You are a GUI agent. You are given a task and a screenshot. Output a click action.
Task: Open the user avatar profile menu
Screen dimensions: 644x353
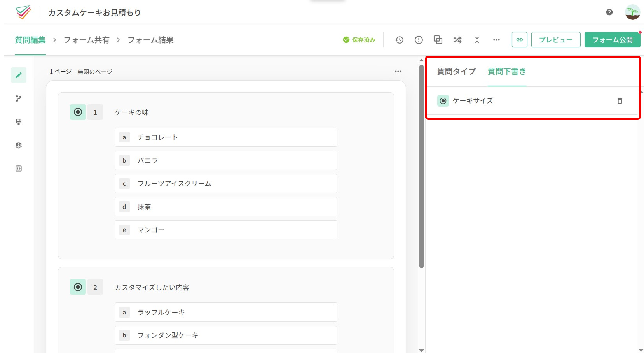(x=632, y=12)
